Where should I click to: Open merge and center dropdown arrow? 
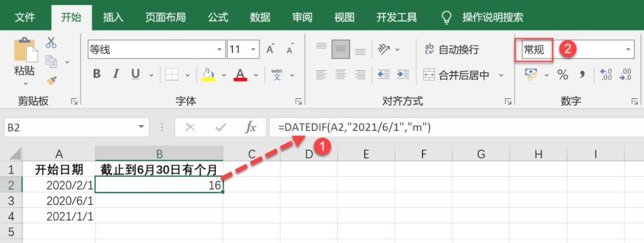[501, 75]
